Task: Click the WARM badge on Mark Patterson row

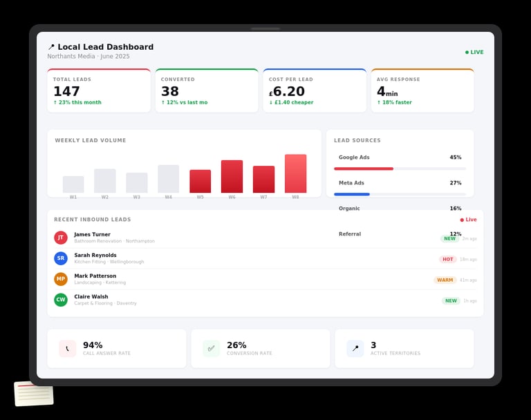Action: pos(445,280)
